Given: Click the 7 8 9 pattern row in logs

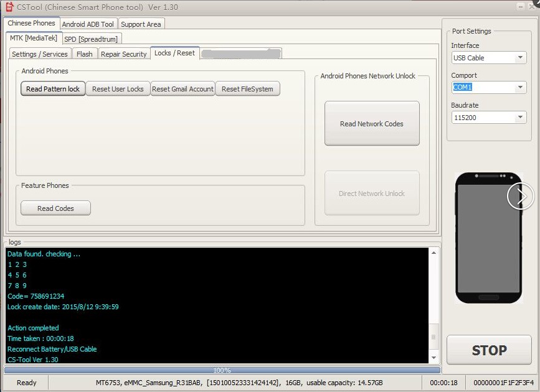Looking at the screenshot, I should [17, 286].
